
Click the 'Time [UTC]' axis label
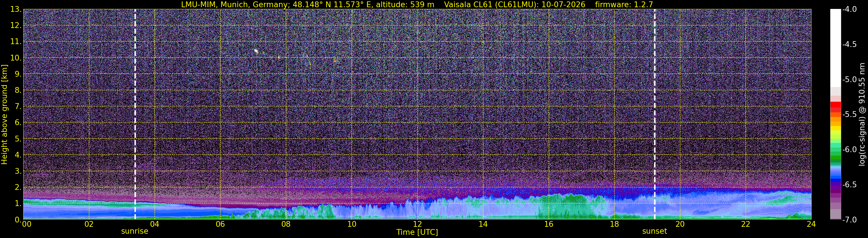417,232
